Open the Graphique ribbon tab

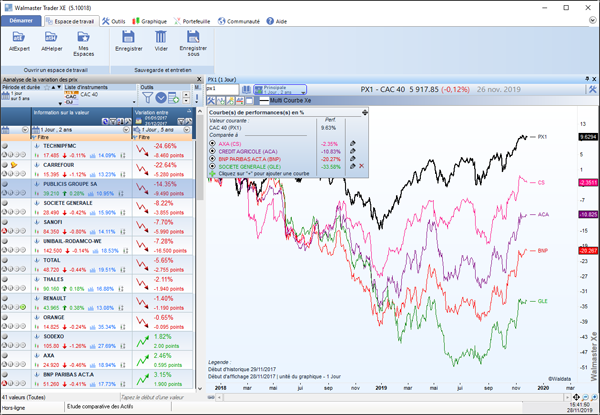(x=149, y=21)
